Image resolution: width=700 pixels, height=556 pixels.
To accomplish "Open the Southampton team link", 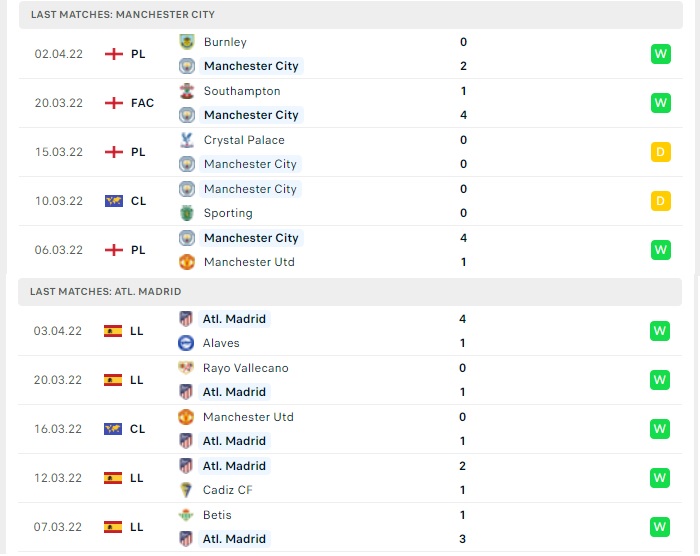I will tap(242, 91).
